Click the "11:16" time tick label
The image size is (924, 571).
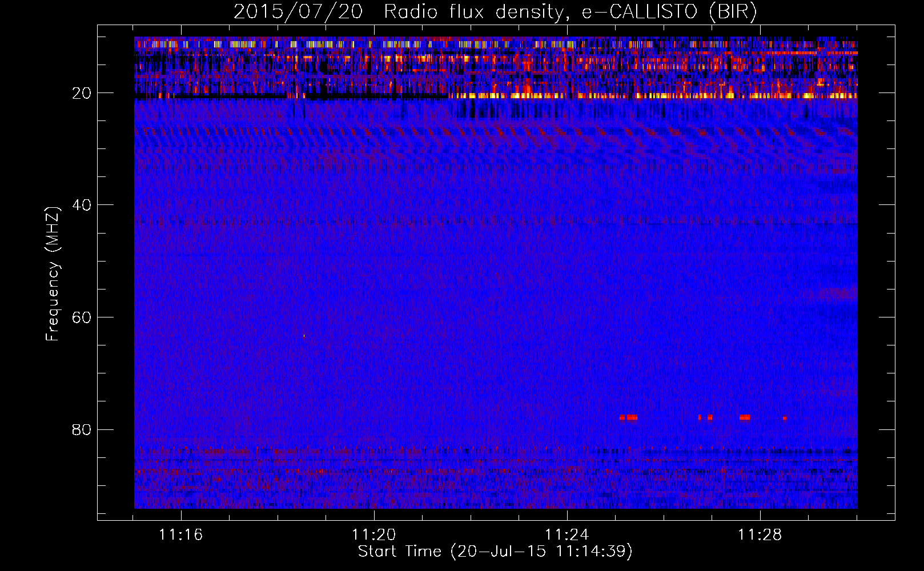(181, 535)
